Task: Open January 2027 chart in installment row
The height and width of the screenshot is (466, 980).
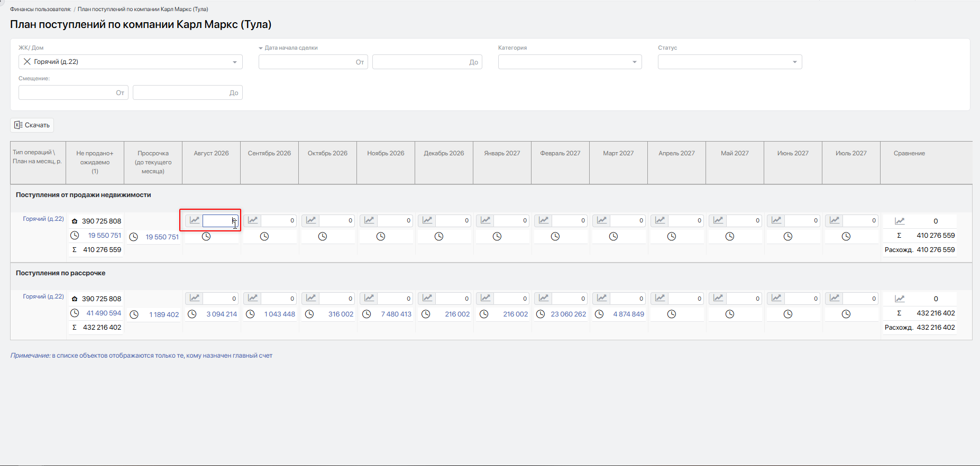Action: click(486, 298)
